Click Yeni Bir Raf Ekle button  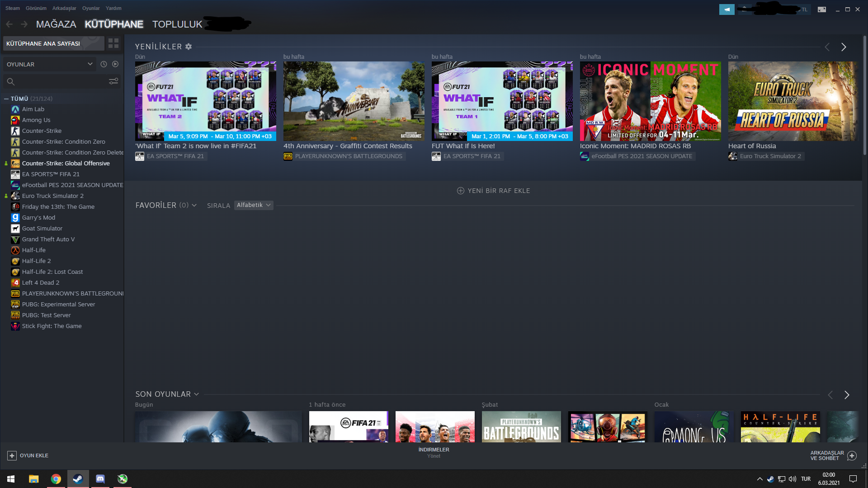click(493, 191)
